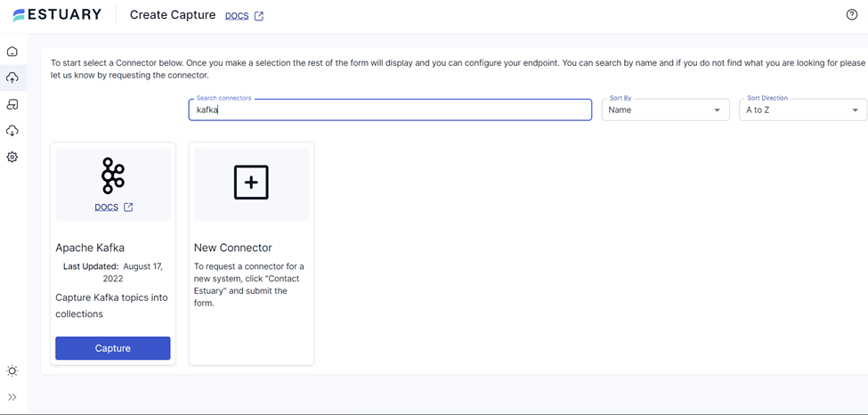Screen dimensions: 868x415
Task: Select the Captures cloud-upload sidebar icon
Action: (x=12, y=78)
